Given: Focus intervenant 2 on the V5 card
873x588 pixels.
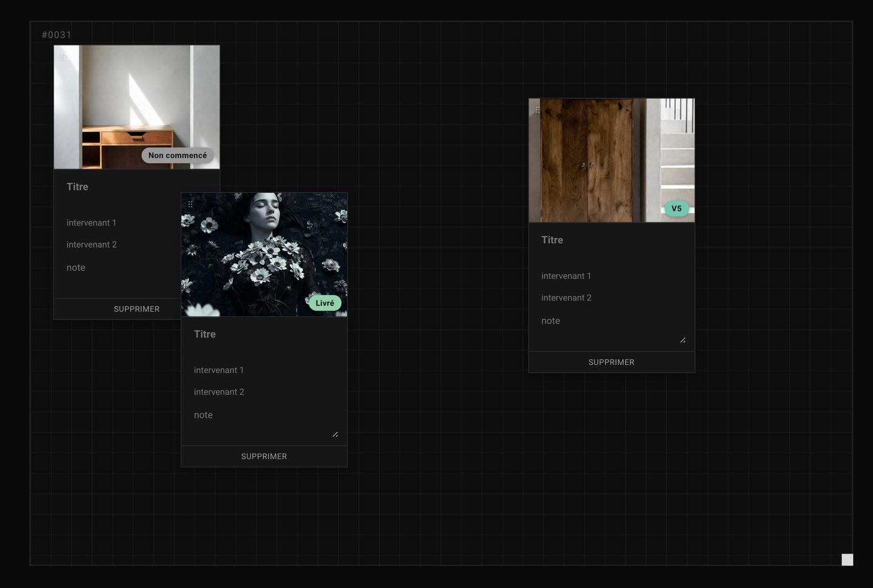Looking at the screenshot, I should [612, 298].
